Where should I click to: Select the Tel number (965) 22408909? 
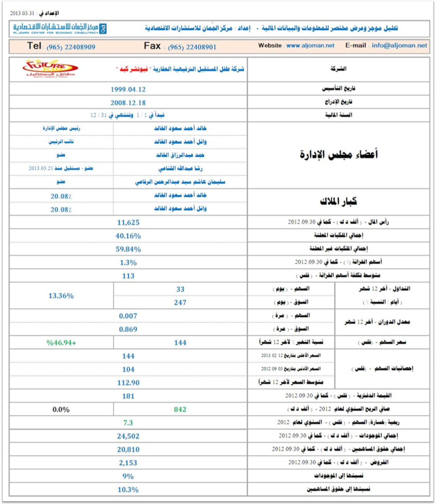point(71,47)
